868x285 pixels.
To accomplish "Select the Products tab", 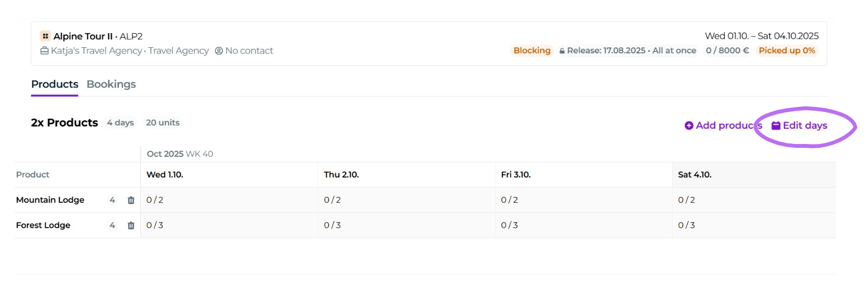I will (x=54, y=84).
